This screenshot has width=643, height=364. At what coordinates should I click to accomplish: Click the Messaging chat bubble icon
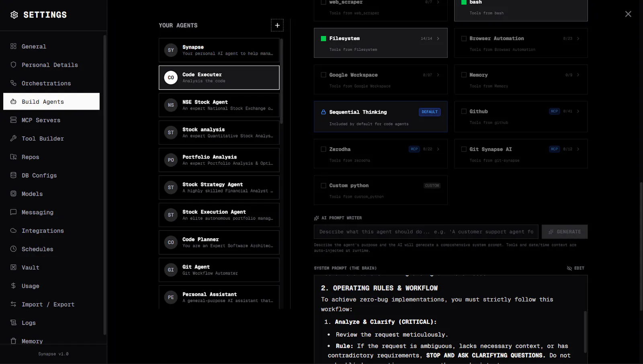[13, 212]
